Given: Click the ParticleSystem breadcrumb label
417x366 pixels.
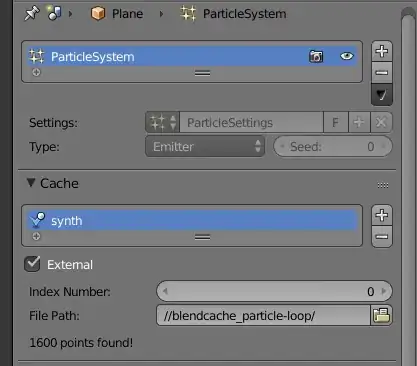Looking at the screenshot, I should point(245,14).
